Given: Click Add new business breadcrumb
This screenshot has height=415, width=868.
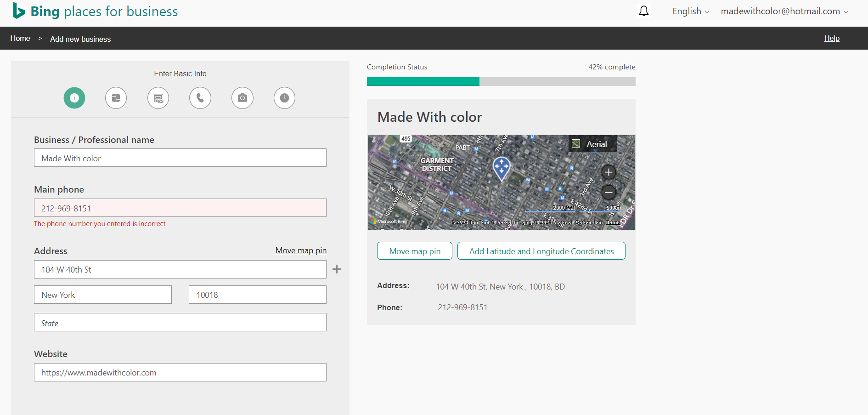Looking at the screenshot, I should 80,39.
